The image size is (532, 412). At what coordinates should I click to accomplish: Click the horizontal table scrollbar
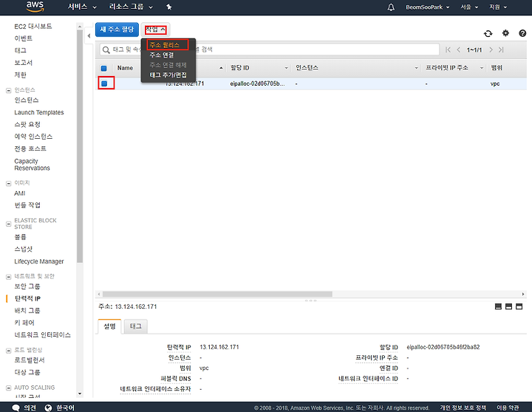(217, 294)
